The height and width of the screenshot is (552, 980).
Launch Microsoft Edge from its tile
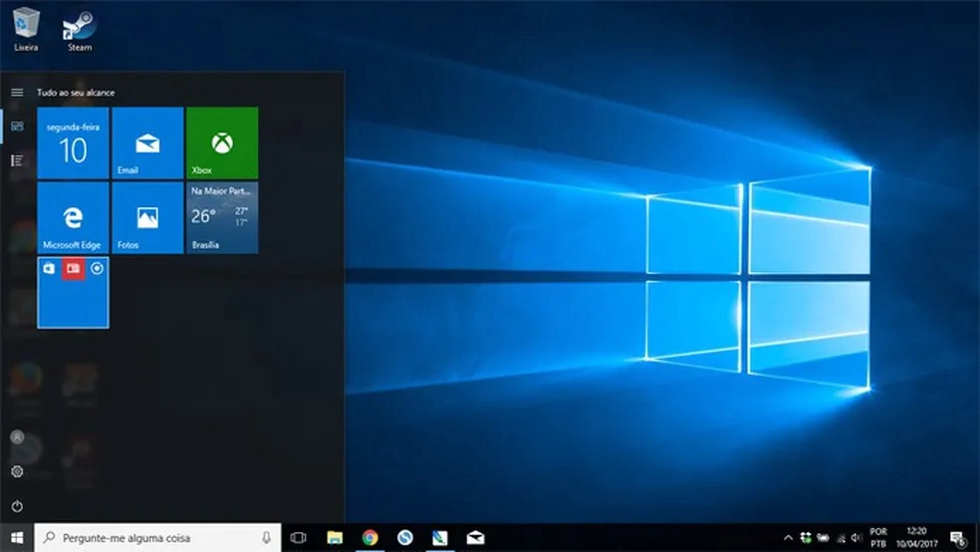73,217
